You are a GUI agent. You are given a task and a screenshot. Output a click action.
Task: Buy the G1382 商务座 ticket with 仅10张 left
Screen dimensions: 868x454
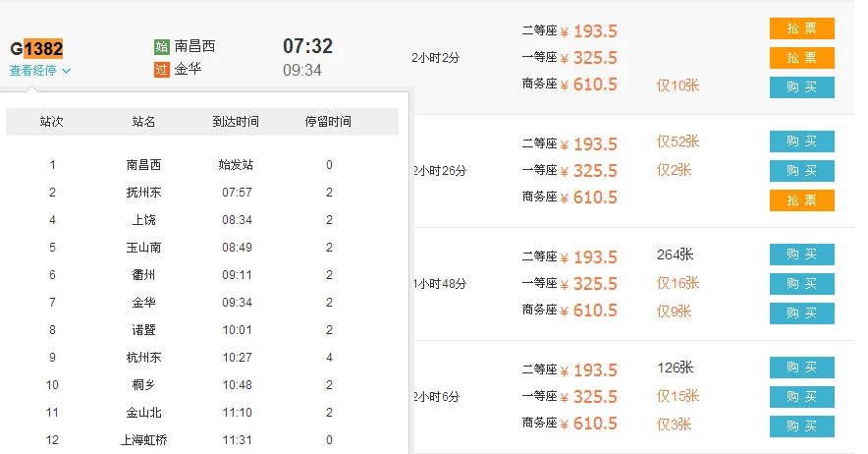coord(801,86)
